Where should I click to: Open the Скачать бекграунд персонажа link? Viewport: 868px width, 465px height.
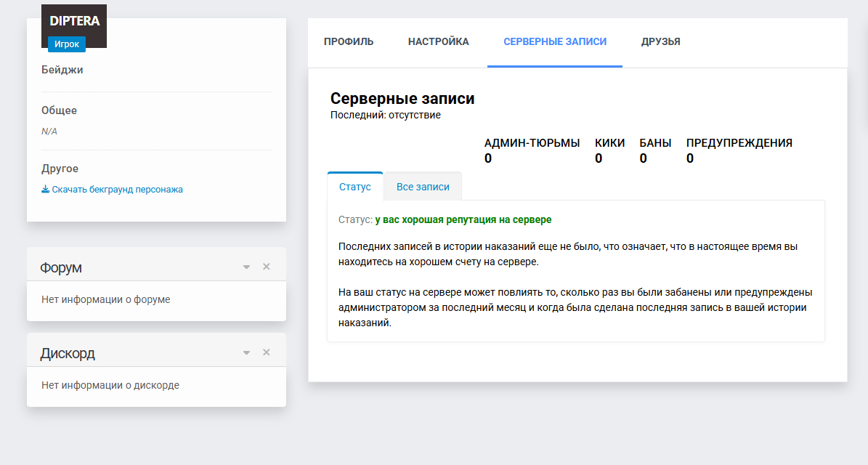pos(117,190)
